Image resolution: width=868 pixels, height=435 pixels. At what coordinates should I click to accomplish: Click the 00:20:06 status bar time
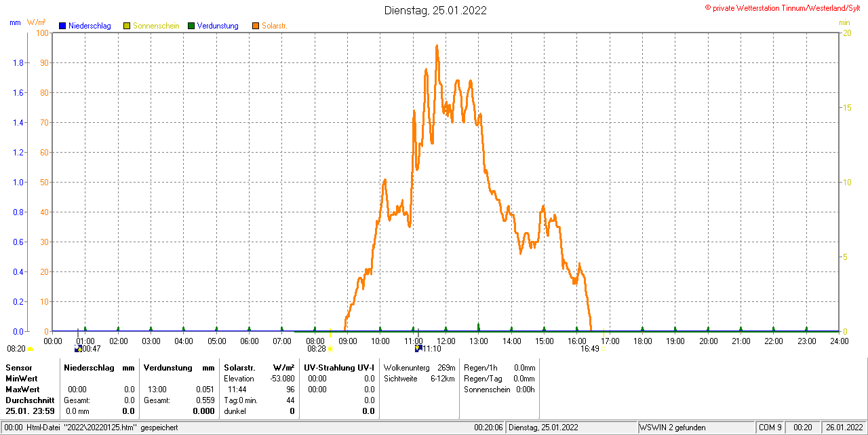click(x=488, y=428)
